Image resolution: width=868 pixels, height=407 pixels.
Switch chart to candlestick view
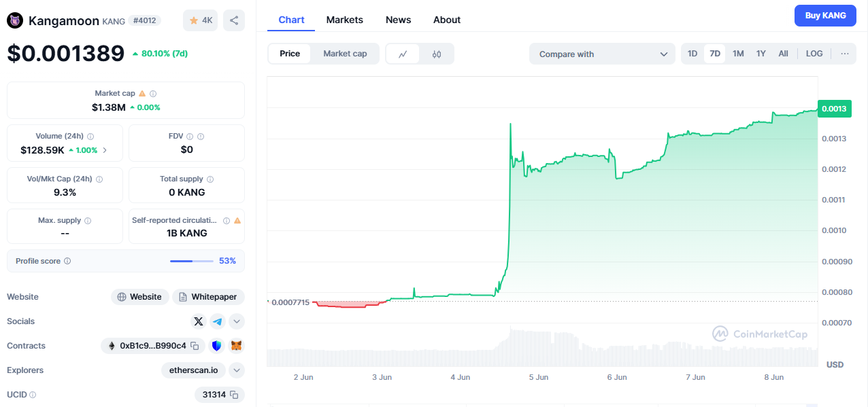pos(437,54)
